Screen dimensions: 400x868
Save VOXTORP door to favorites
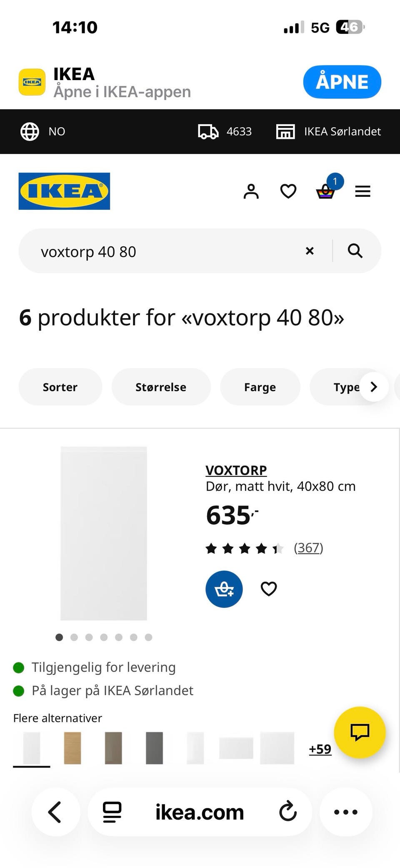(269, 589)
